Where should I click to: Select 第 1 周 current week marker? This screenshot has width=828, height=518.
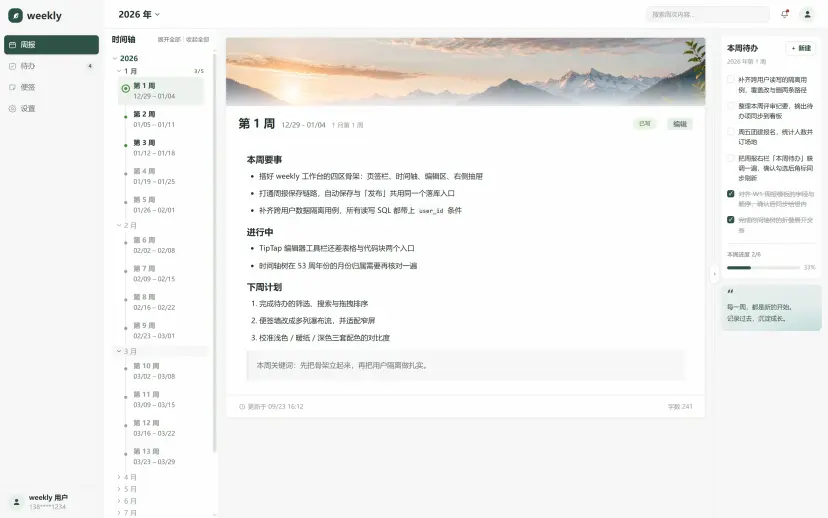(x=126, y=89)
